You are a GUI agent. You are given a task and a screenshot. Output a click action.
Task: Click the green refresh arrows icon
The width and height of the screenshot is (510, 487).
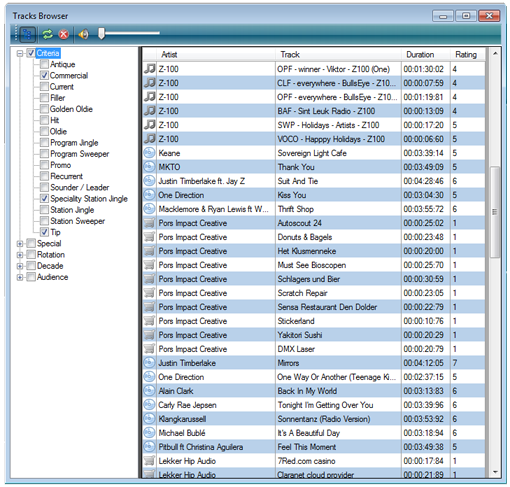(x=48, y=34)
